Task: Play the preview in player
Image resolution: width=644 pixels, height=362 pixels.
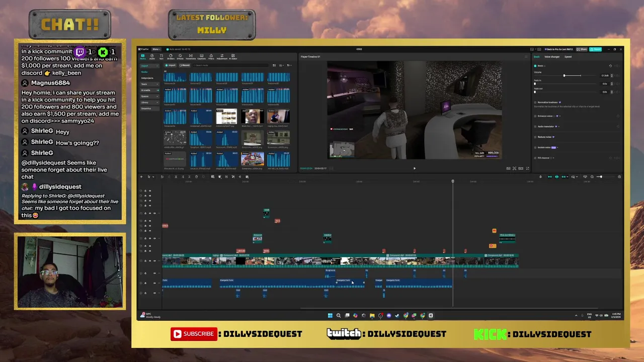Action: coord(415,168)
